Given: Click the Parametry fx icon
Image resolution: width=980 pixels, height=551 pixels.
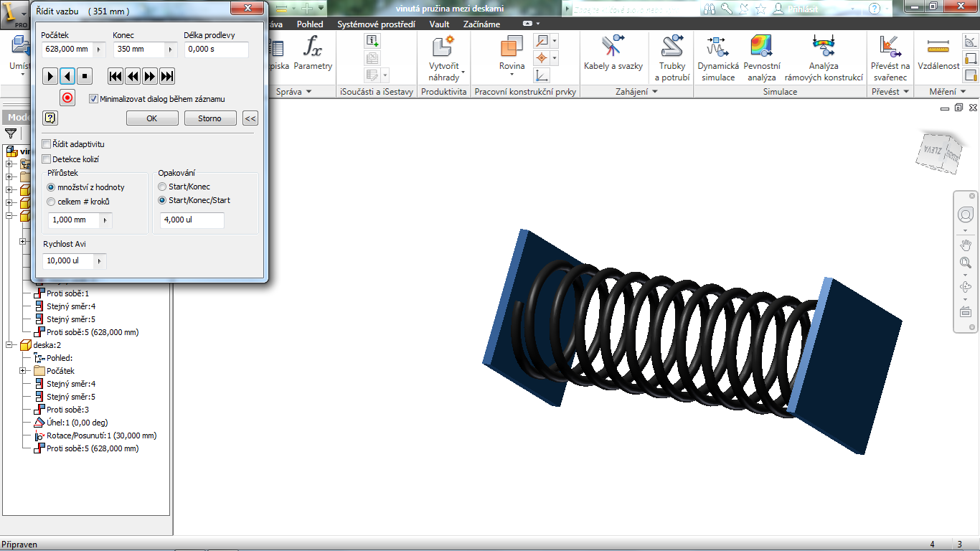Looking at the screenshot, I should [x=313, y=47].
